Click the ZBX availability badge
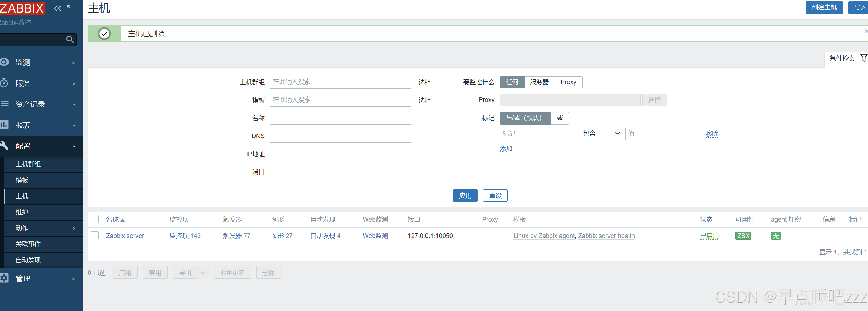 point(743,236)
